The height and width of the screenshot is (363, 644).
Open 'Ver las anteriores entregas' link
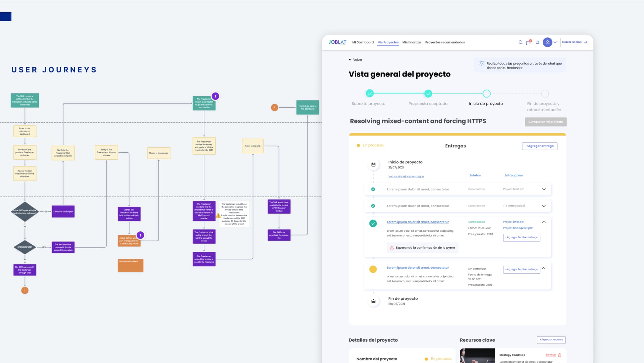pos(406,176)
